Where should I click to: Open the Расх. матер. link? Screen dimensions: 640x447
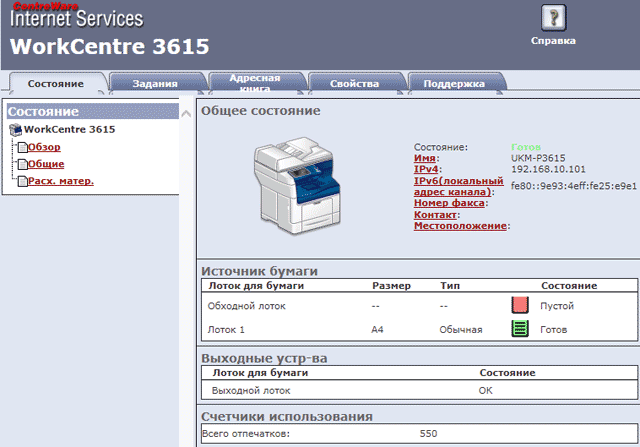tap(61, 181)
